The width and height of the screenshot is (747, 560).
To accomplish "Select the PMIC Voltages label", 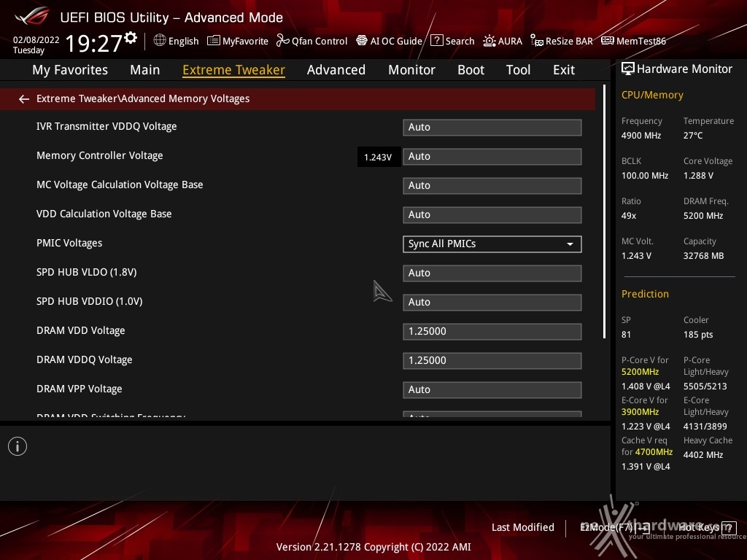I will [x=69, y=243].
